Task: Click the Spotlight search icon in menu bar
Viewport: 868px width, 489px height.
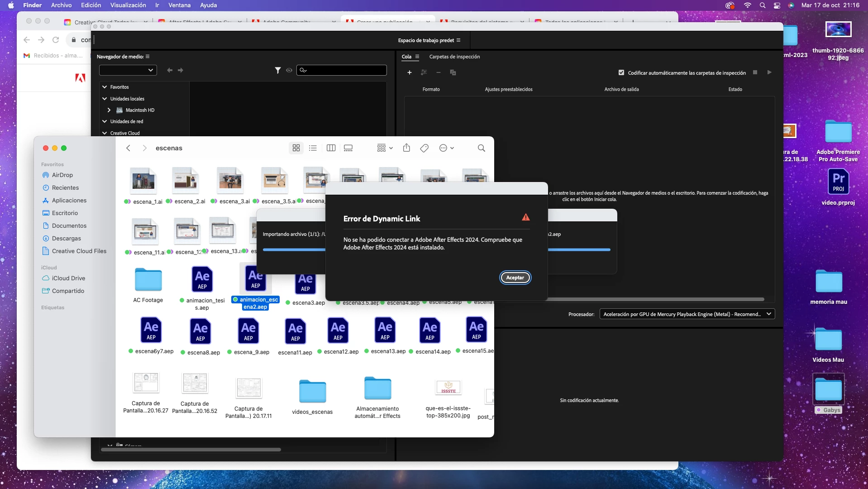Action: pos(763,5)
